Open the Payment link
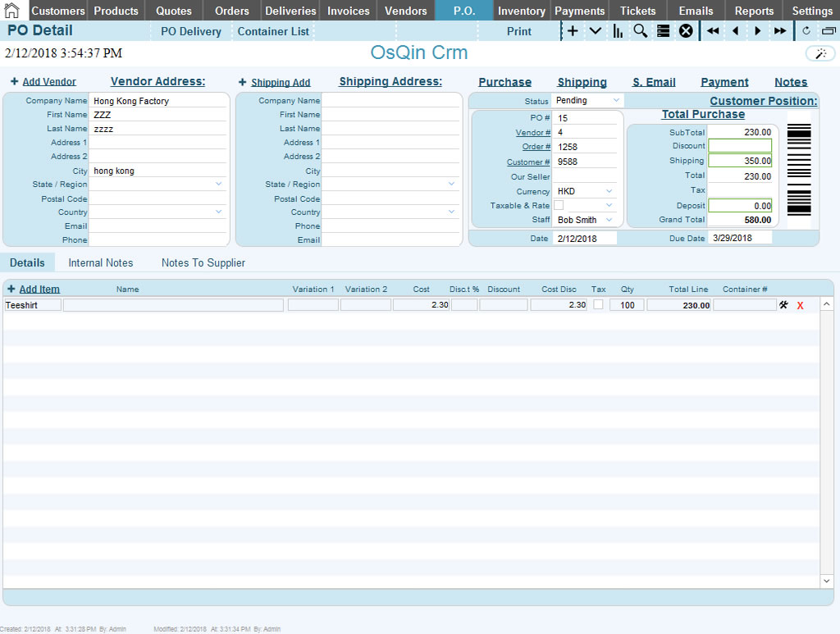Image resolution: width=840 pixels, height=634 pixels. (x=724, y=82)
